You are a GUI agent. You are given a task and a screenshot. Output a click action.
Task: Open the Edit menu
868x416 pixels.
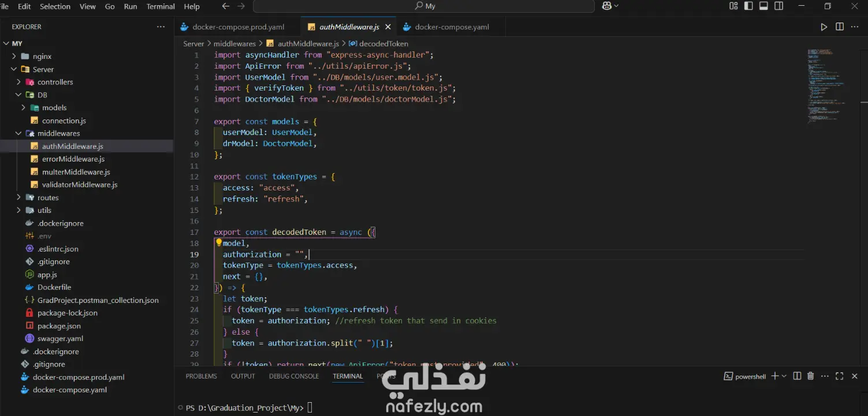[x=24, y=6]
